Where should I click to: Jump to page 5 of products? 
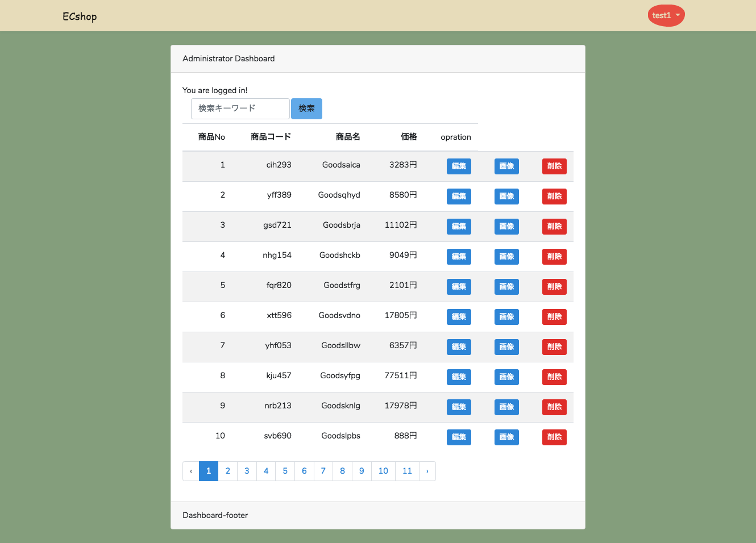(x=285, y=471)
